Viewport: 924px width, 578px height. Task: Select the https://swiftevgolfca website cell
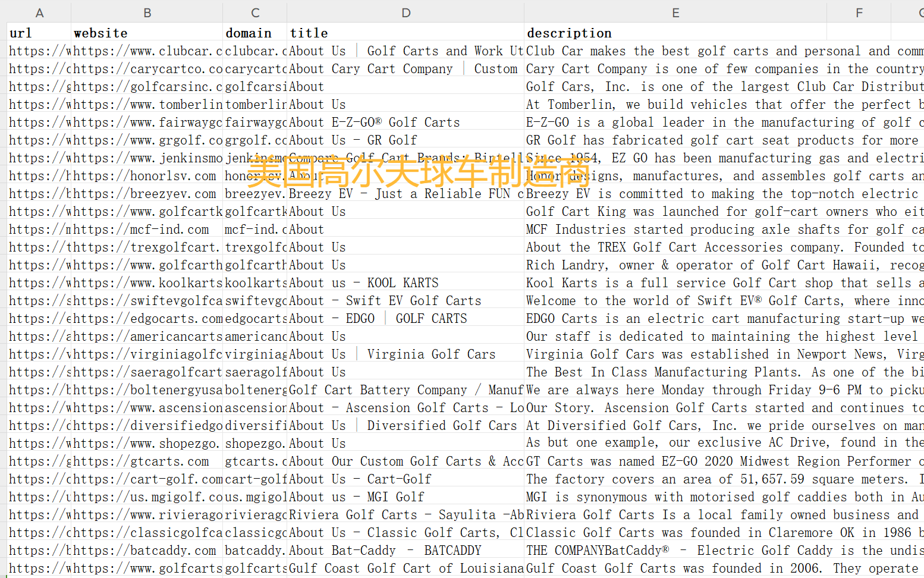pyautogui.click(x=147, y=300)
